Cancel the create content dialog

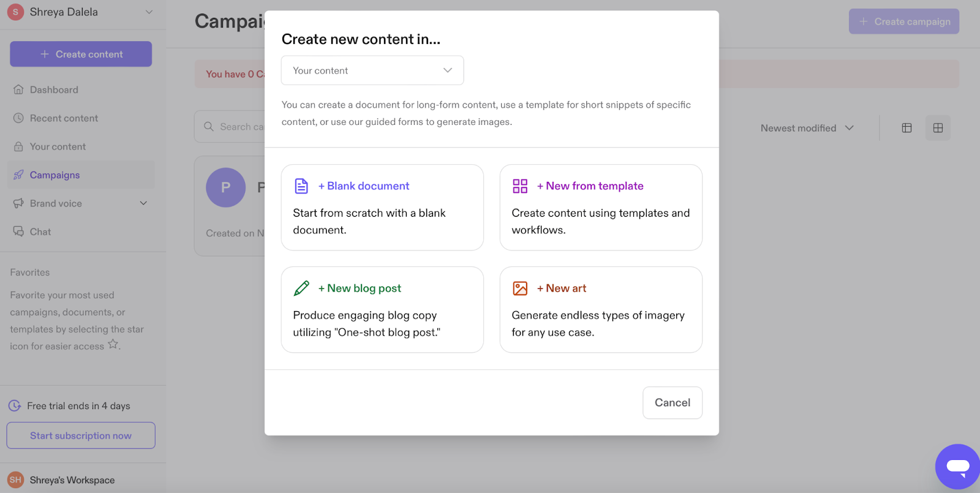coord(673,402)
